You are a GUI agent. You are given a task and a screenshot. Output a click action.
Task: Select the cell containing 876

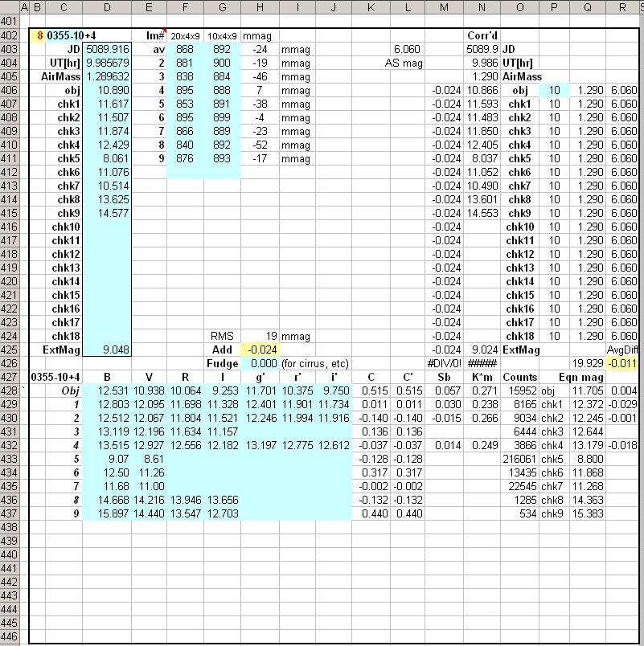click(185, 158)
